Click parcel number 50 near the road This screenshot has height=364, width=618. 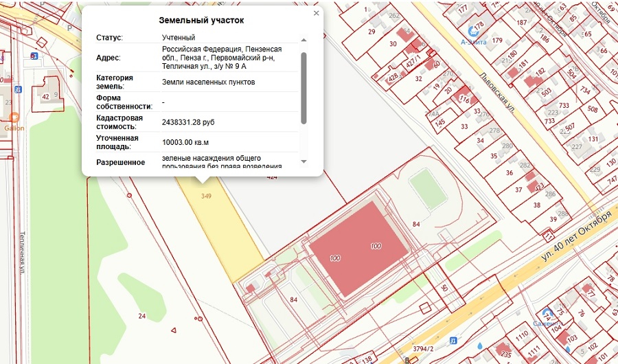(x=444, y=288)
